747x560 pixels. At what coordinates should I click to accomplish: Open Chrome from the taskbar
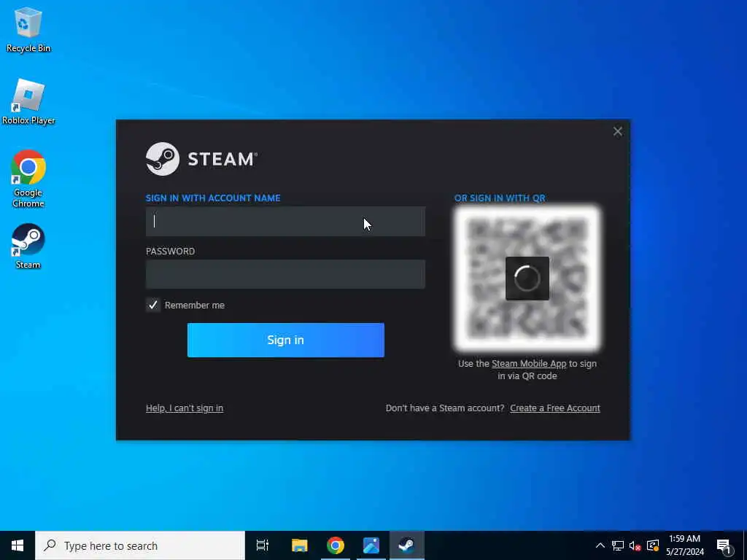(x=336, y=545)
